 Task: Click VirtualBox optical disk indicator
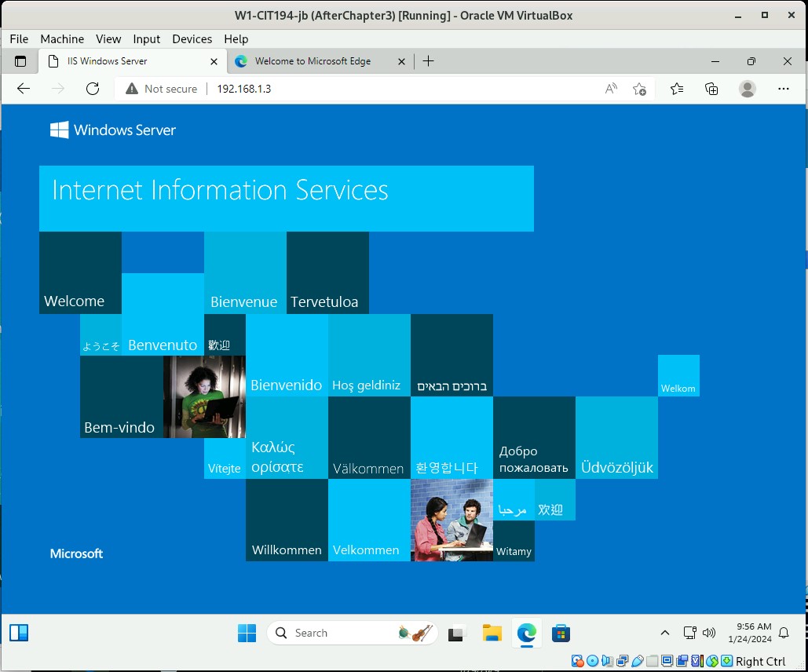click(x=593, y=661)
